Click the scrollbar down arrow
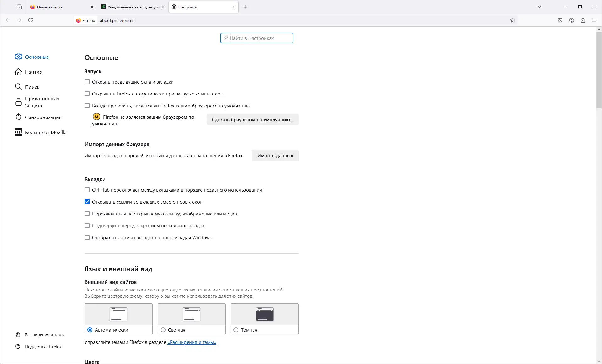 pos(599,361)
